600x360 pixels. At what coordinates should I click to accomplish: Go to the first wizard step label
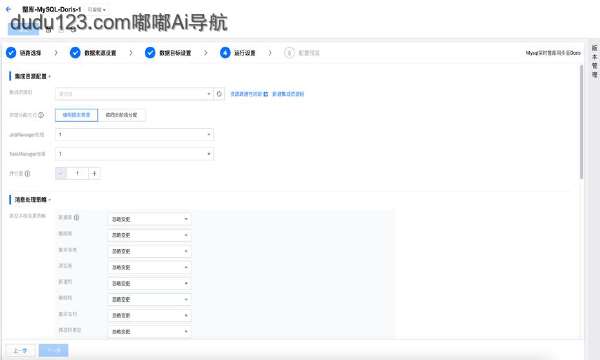(x=30, y=53)
